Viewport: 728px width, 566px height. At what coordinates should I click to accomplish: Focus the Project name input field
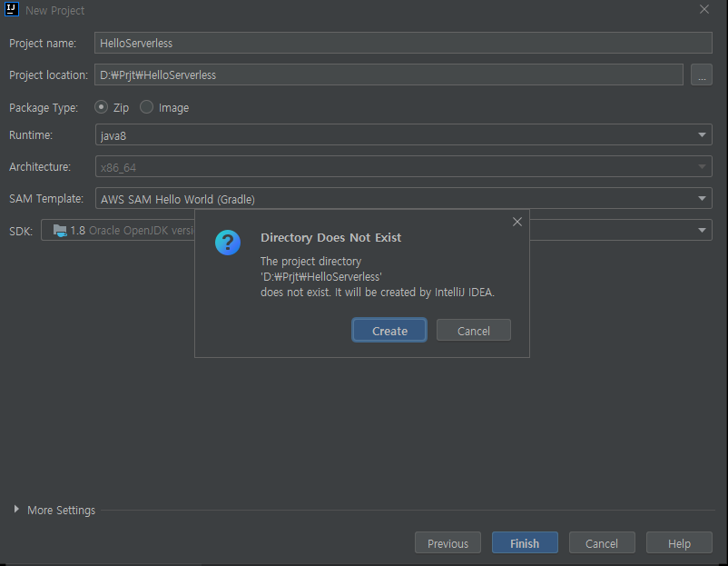pos(403,43)
